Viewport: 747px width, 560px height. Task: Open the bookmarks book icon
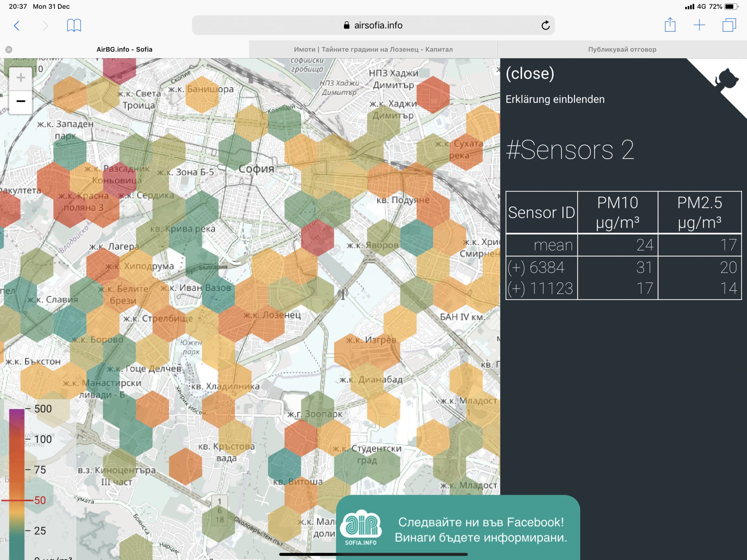click(x=74, y=26)
